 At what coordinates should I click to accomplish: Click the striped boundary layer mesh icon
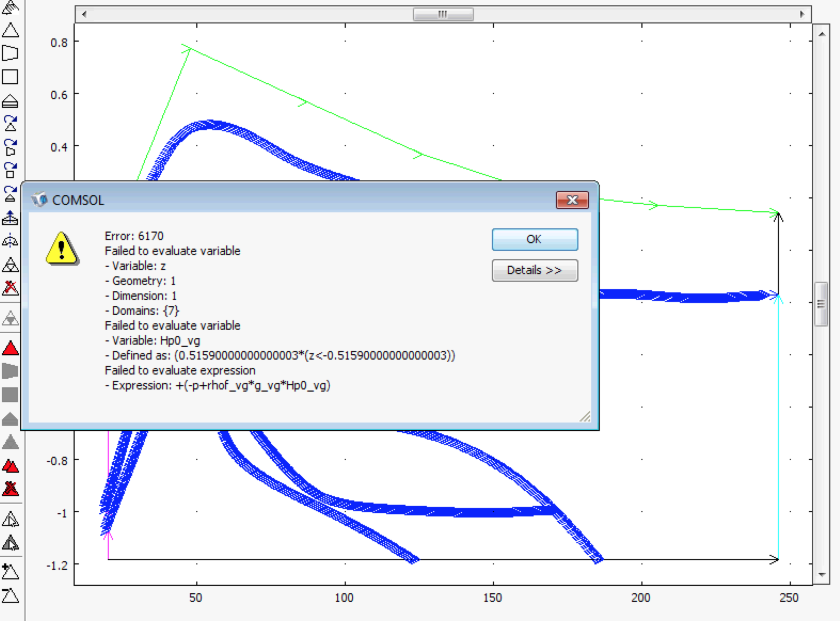pyautogui.click(x=10, y=101)
